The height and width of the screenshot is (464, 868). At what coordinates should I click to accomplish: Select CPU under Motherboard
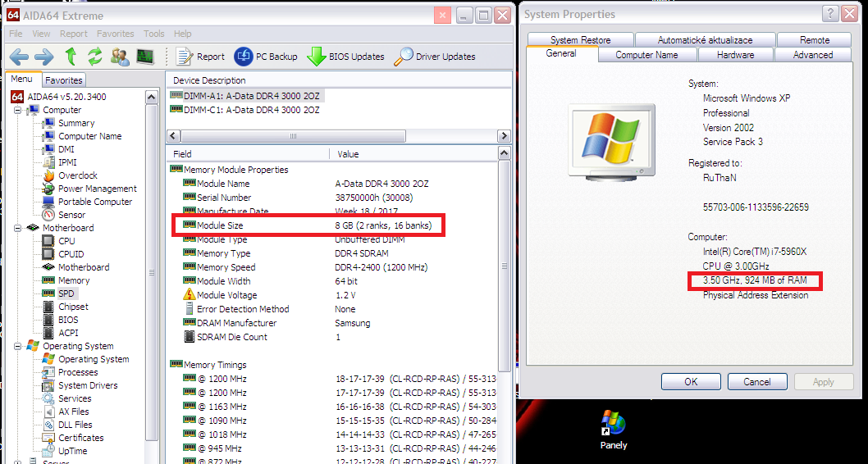(66, 241)
